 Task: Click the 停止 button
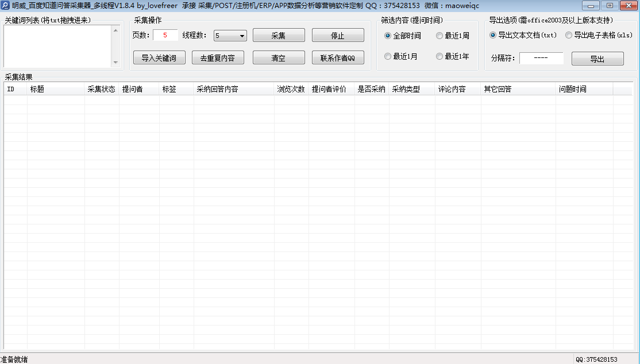click(x=338, y=36)
